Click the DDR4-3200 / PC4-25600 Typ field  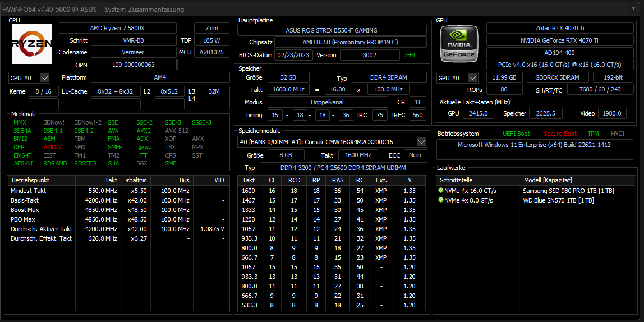[x=343, y=168]
